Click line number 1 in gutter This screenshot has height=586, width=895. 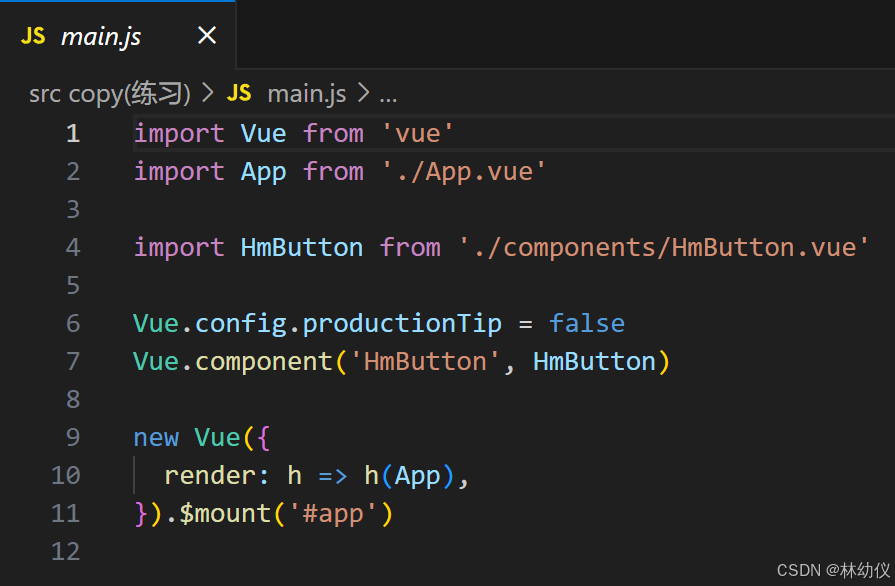[x=72, y=134]
